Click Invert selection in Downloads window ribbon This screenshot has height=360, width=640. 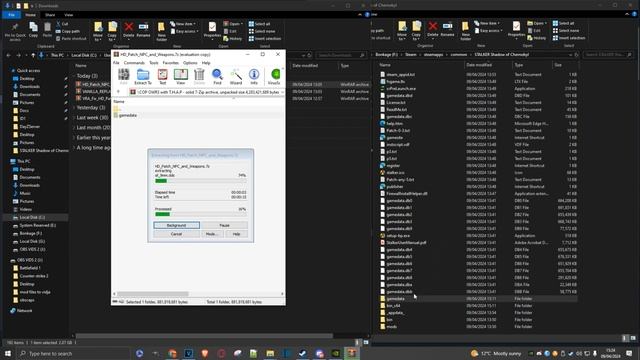click(x=265, y=39)
